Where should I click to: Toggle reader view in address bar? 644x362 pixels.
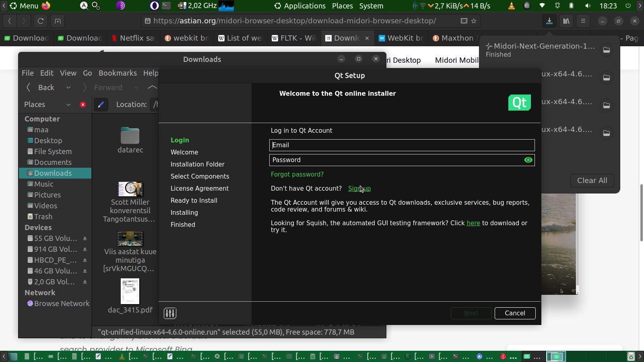point(464,21)
